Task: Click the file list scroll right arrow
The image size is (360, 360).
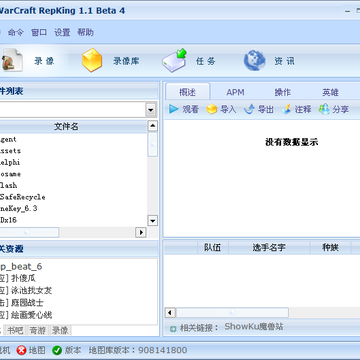Action: [x=141, y=232]
